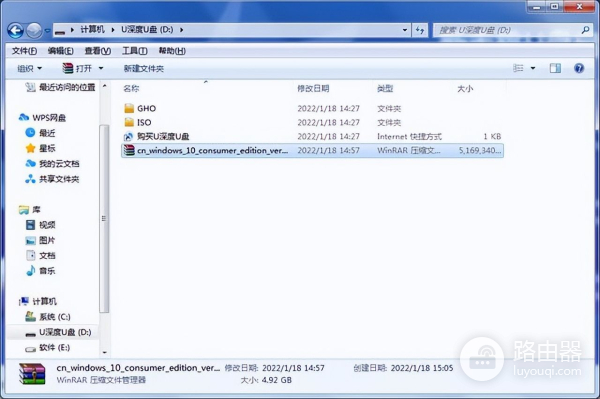Open the view options dropdown arrow
The height and width of the screenshot is (399, 600).
click(533, 68)
